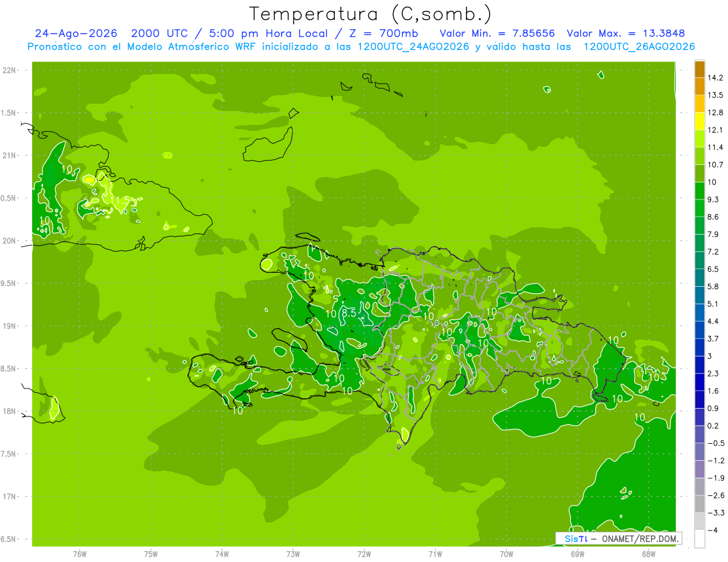The height and width of the screenshot is (562, 728).
Task: Click the '68W' longitude axis label
Action: [x=649, y=554]
